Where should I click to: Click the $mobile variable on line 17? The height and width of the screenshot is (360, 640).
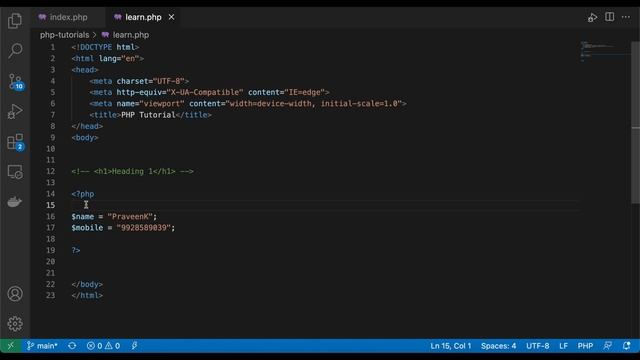click(87, 227)
